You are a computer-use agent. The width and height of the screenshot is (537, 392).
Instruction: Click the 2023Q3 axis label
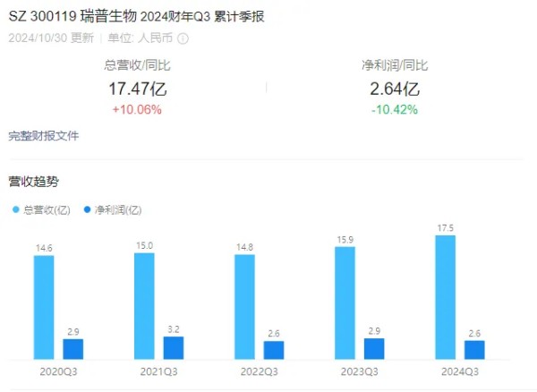pyautogui.click(x=360, y=371)
